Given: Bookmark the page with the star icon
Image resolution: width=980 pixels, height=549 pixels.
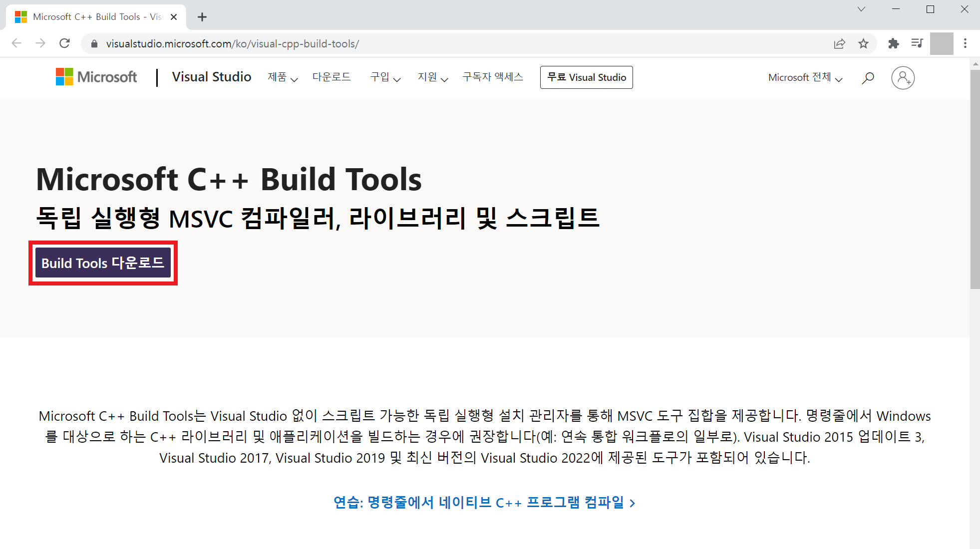Looking at the screenshot, I should coord(863,43).
